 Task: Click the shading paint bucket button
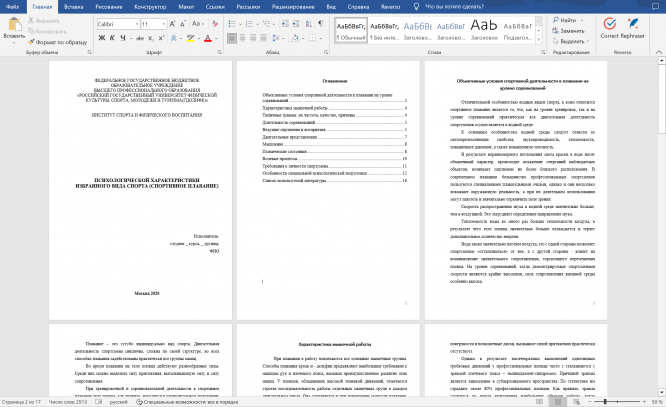click(x=295, y=38)
